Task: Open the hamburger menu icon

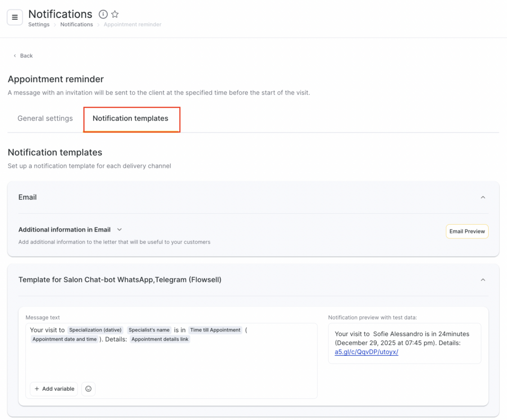Action: coord(15,17)
